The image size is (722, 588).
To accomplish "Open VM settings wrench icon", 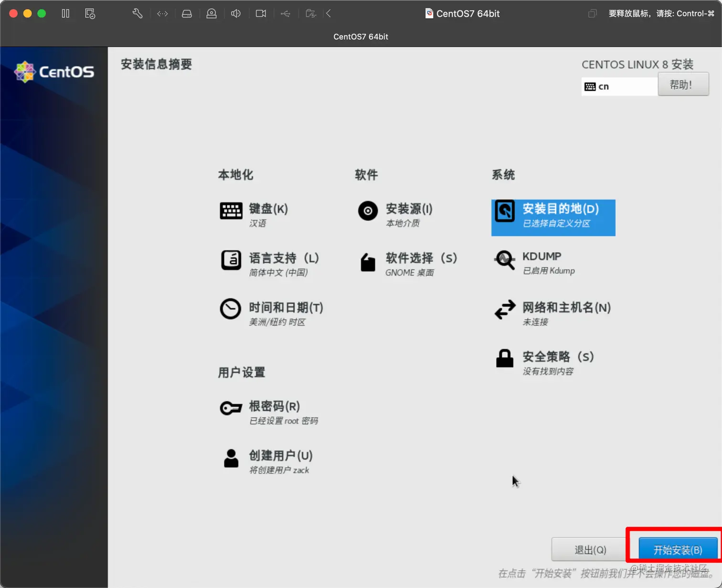I will click(x=138, y=13).
